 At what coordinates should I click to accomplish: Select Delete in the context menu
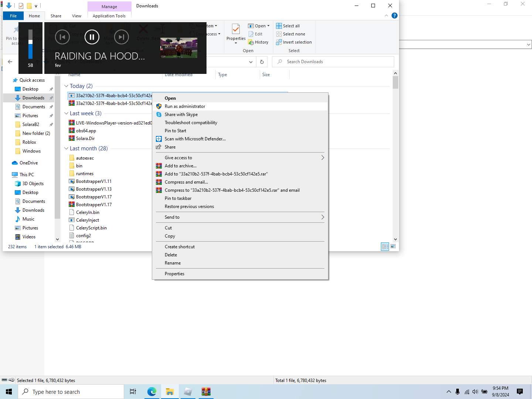click(240, 255)
